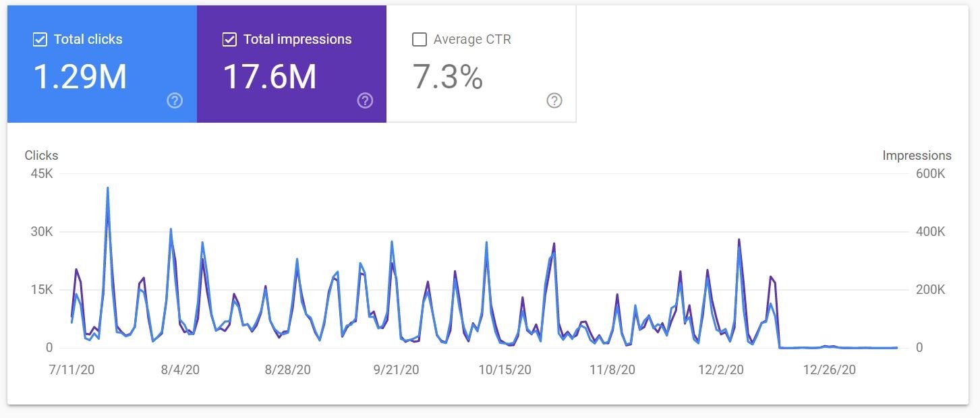Click the 7/11/20 date label
The image size is (980, 418).
coord(72,369)
